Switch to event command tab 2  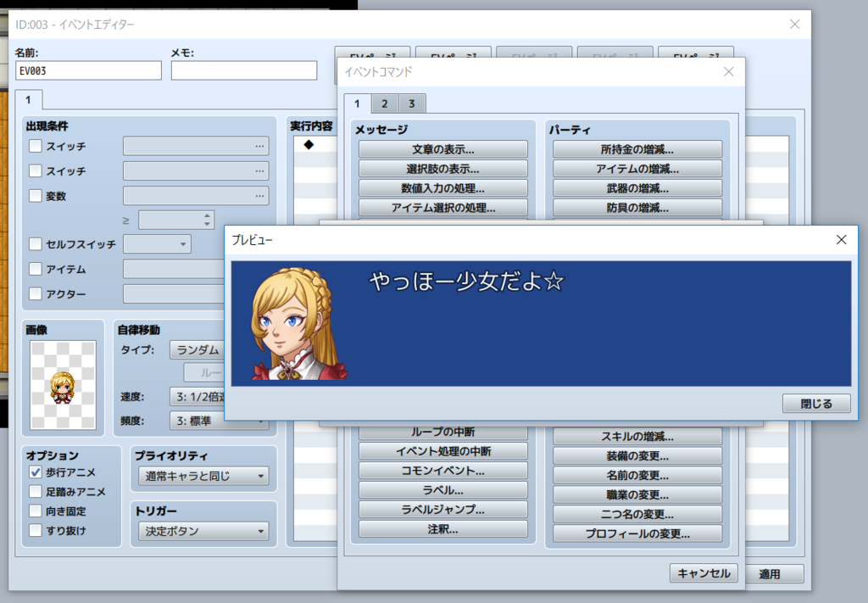click(x=384, y=103)
